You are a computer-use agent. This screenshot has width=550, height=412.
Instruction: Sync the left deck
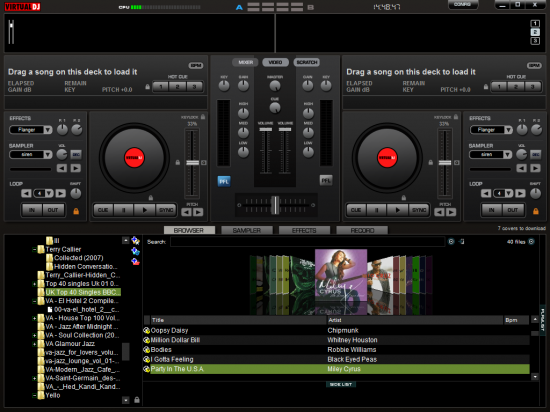tap(166, 210)
